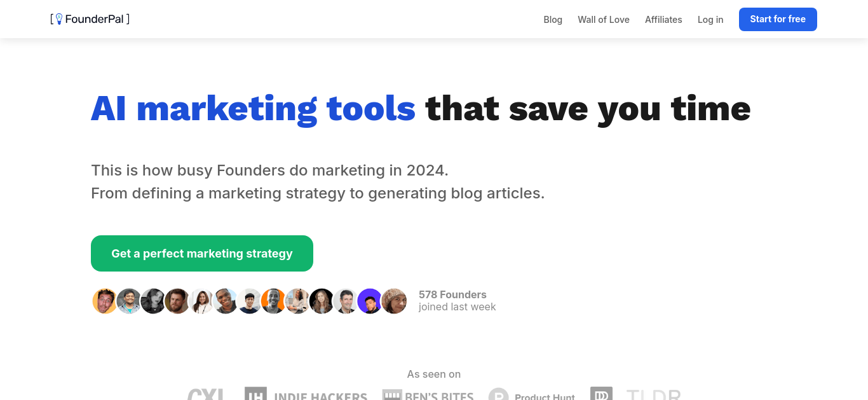The height and width of the screenshot is (400, 868).
Task: Click the last founder avatar wearing a beanie
Action: 394,301
